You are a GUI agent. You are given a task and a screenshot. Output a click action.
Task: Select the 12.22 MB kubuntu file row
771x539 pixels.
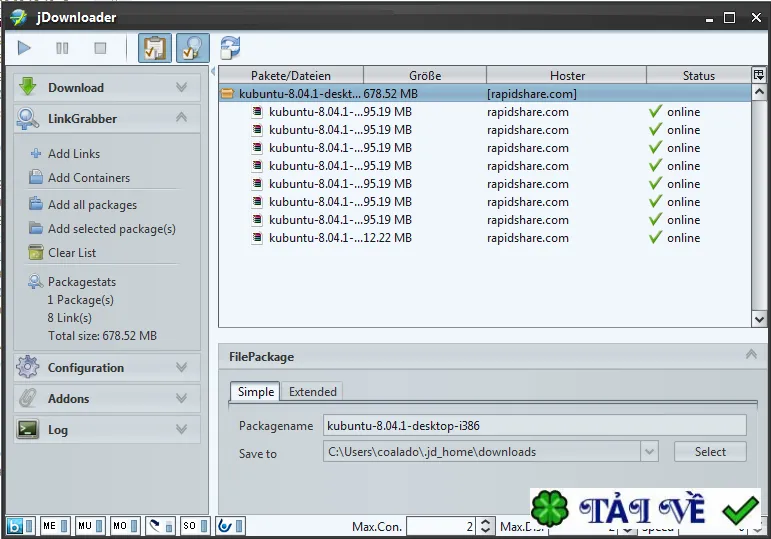coord(485,238)
